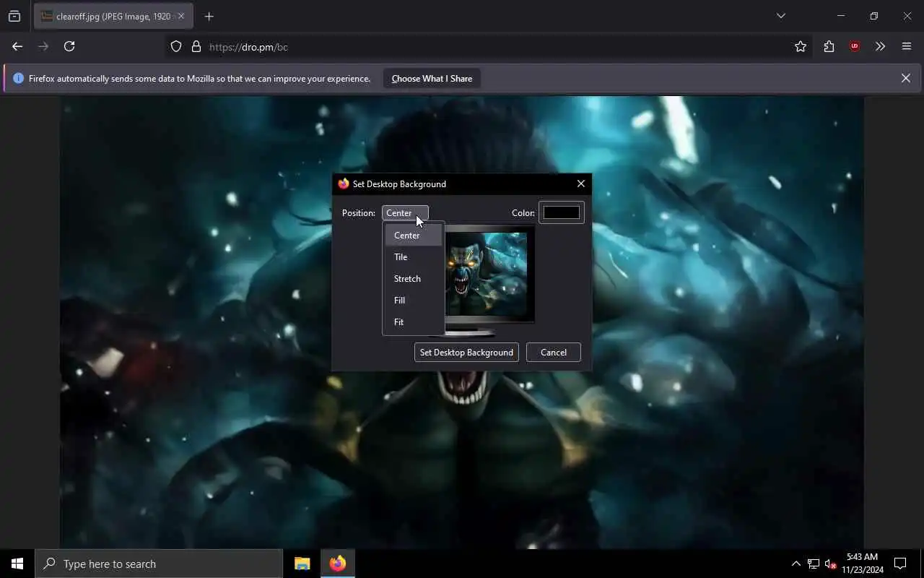Show site security padlock info
924x578 pixels.
tap(196, 46)
